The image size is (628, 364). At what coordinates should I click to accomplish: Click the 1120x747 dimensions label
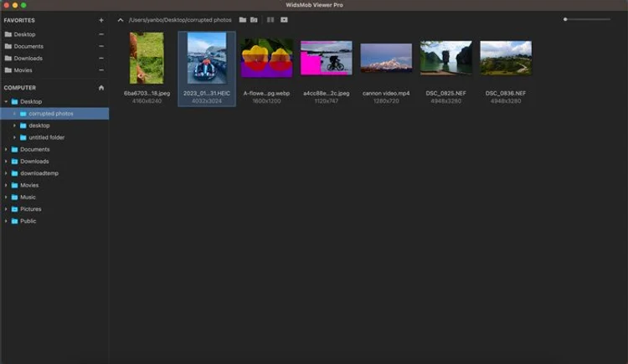click(327, 101)
